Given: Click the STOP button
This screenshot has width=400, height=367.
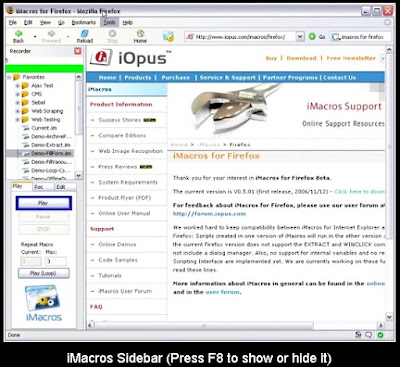Looking at the screenshot, I should pos(43,229).
